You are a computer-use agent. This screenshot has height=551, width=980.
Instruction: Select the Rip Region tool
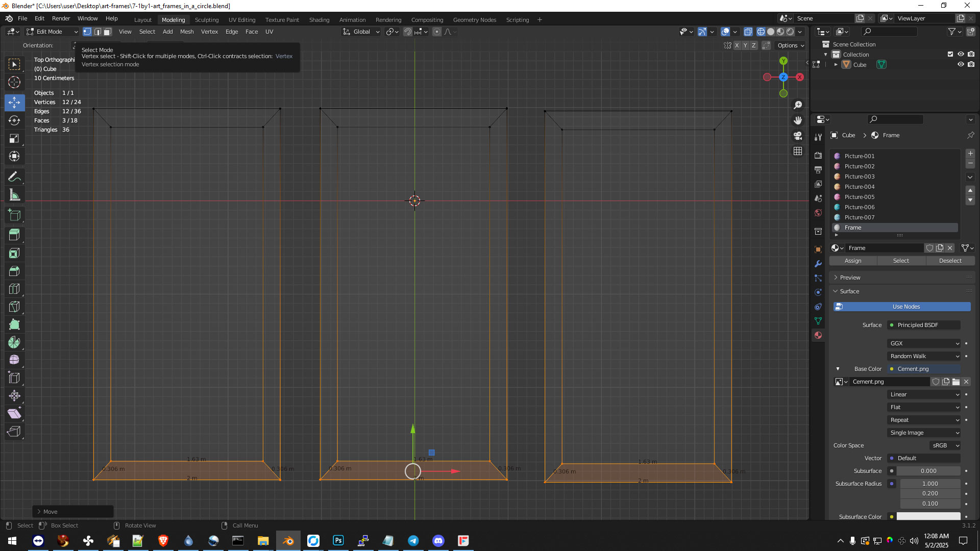pyautogui.click(x=14, y=432)
